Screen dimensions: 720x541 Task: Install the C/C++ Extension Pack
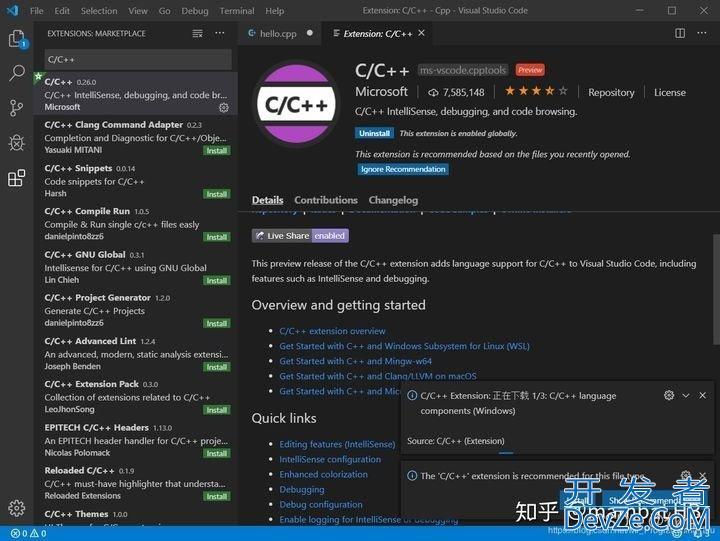click(x=217, y=410)
